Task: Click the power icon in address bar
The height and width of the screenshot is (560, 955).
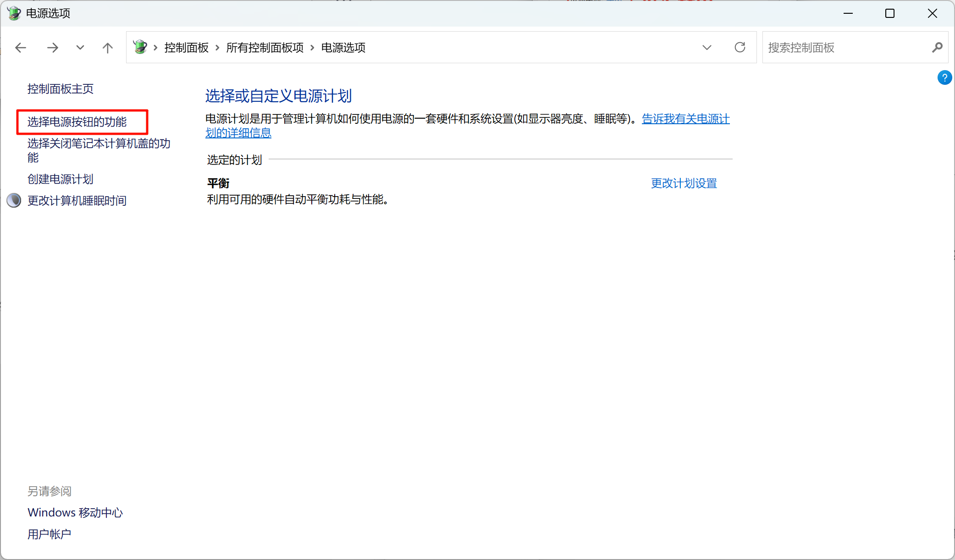Action: (x=140, y=47)
